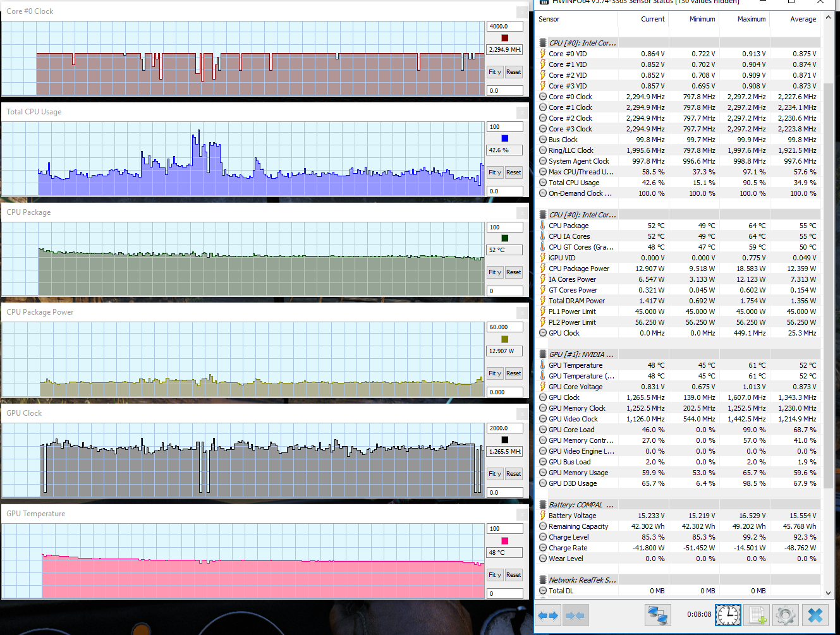Change the olive CPU Package Power graph color
The width and height of the screenshot is (840, 635).
click(504, 339)
